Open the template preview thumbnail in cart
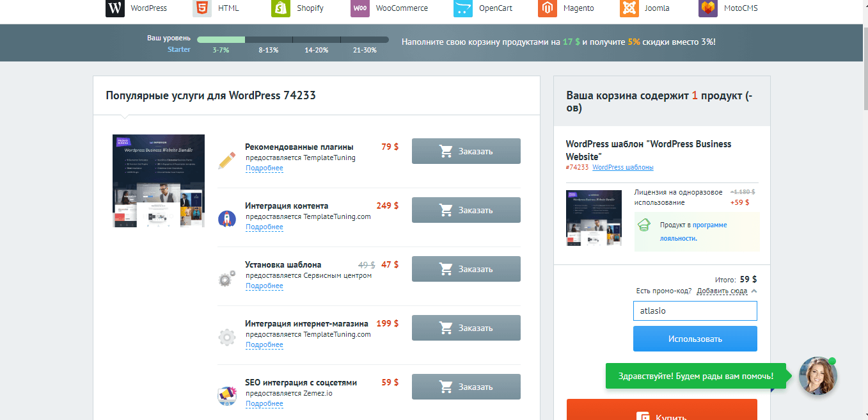Viewport: 868px width, 420px height. tap(594, 218)
